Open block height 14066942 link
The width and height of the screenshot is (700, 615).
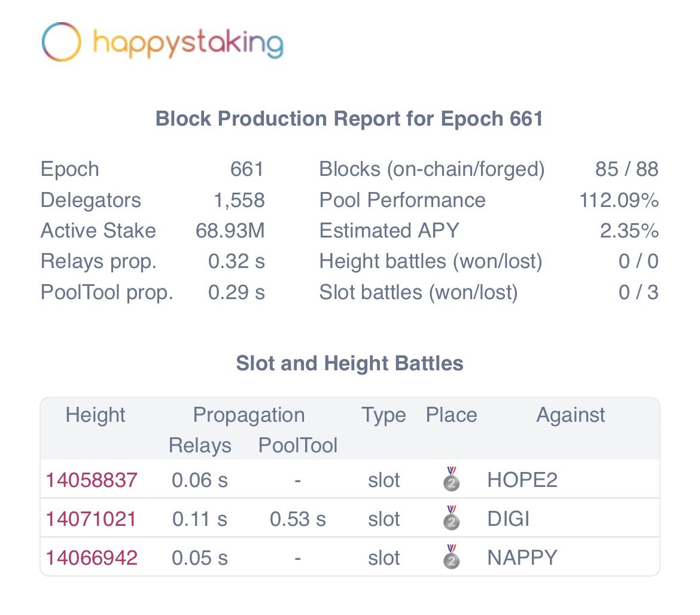(92, 558)
